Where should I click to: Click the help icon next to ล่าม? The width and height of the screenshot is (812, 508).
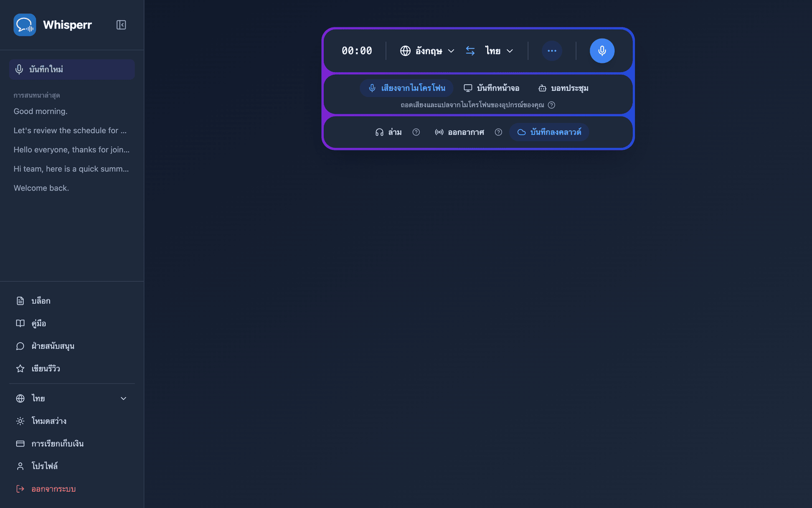tap(416, 132)
